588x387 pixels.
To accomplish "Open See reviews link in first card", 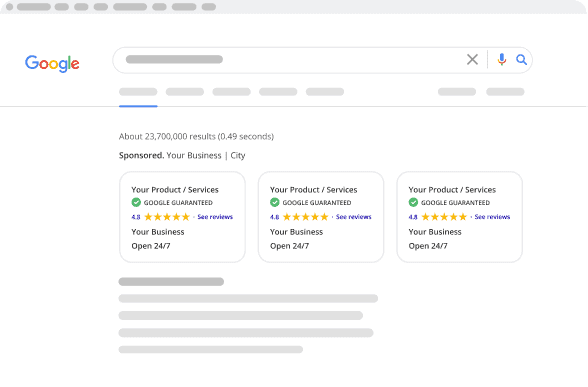I will pyautogui.click(x=215, y=217).
